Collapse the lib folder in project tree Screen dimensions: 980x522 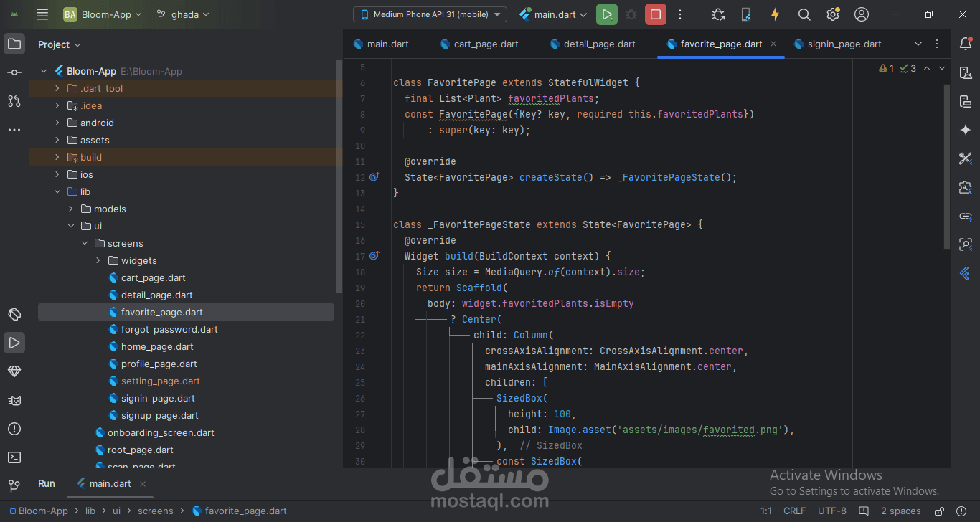tap(57, 191)
